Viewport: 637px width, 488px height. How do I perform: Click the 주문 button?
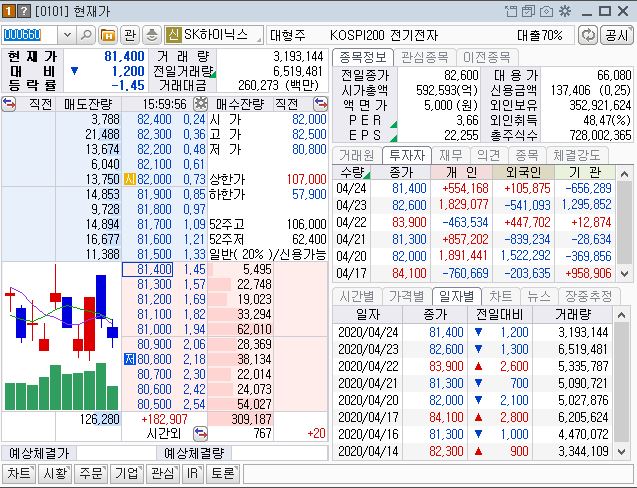click(91, 473)
